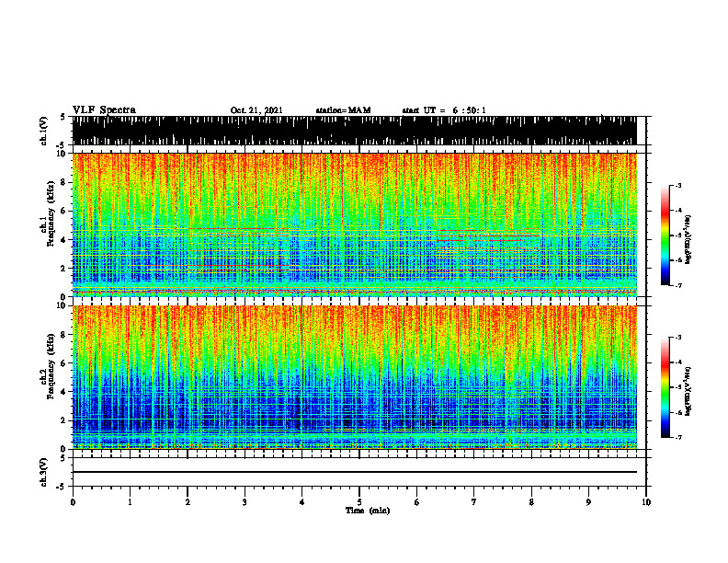The width and height of the screenshot is (728, 563).
Task: Click time axis tick label "7"
Action: click(474, 502)
